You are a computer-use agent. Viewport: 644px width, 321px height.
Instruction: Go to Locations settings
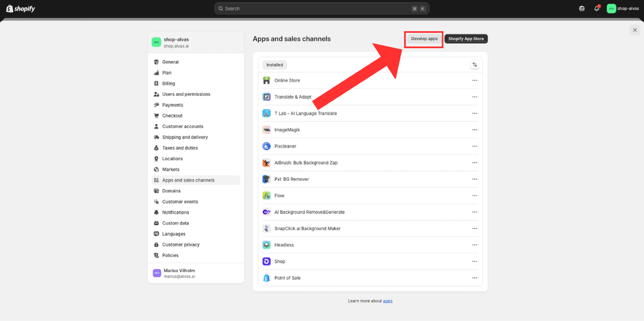coord(196,159)
